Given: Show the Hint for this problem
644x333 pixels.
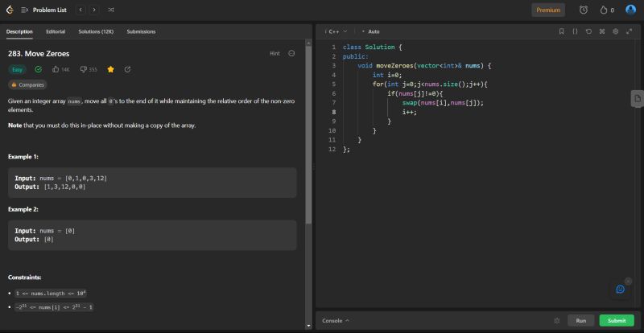Looking at the screenshot, I should pyautogui.click(x=275, y=53).
